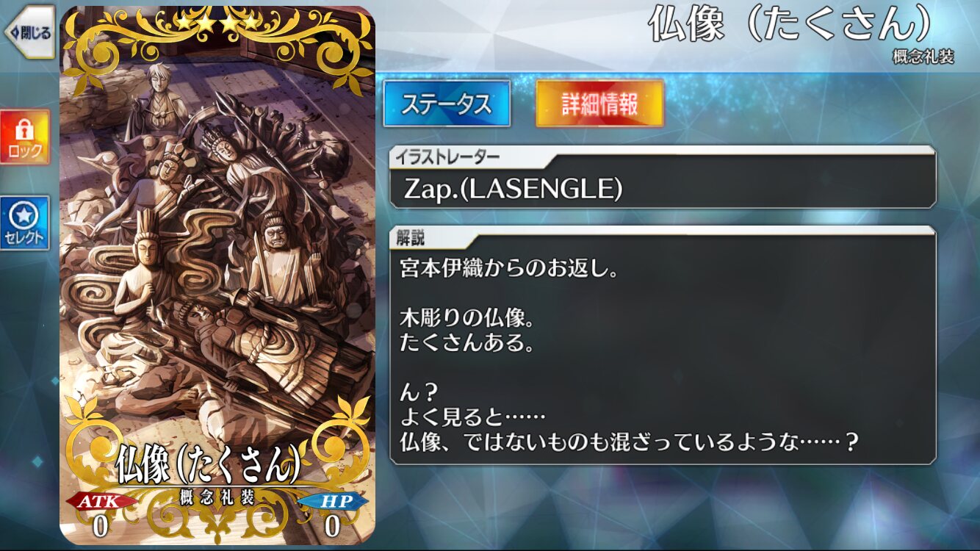Click the red ATK label icon
This screenshot has height=551, width=980.
pos(101,502)
